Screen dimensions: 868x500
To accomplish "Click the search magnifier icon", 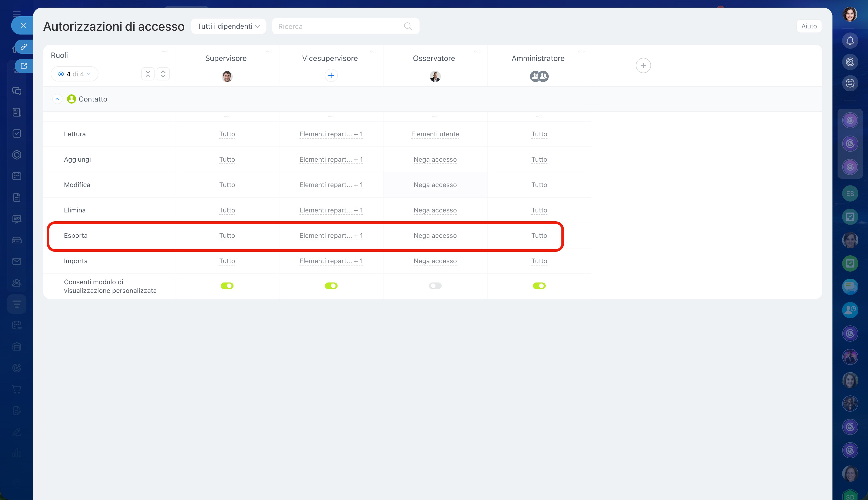I will click(408, 26).
